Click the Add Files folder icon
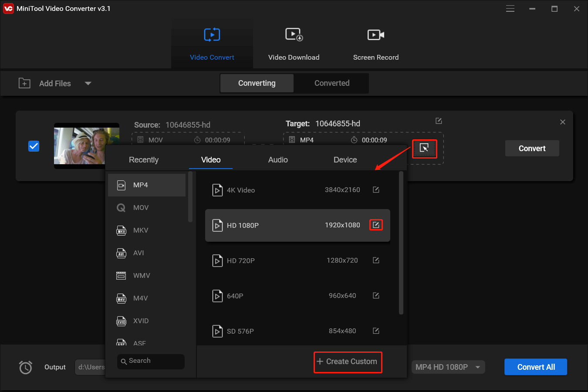This screenshot has width=588, height=392. (x=24, y=83)
